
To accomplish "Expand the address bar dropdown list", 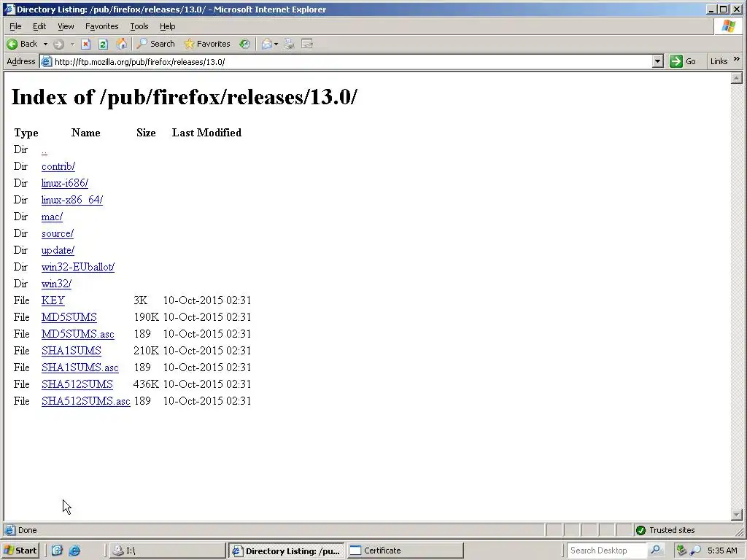I will click(657, 61).
